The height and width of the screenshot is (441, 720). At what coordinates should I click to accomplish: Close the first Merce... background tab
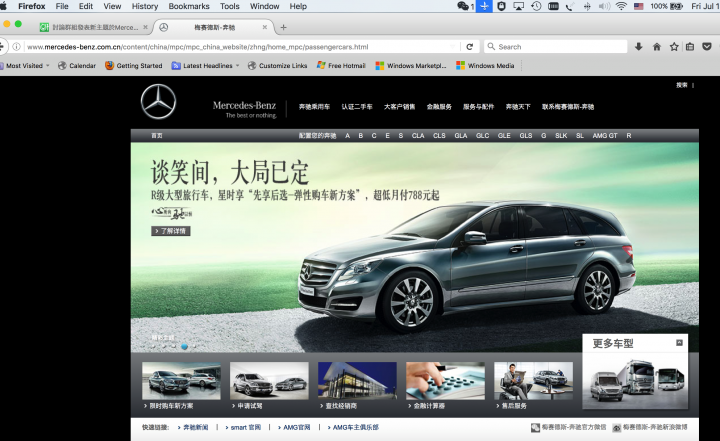[x=145, y=28]
